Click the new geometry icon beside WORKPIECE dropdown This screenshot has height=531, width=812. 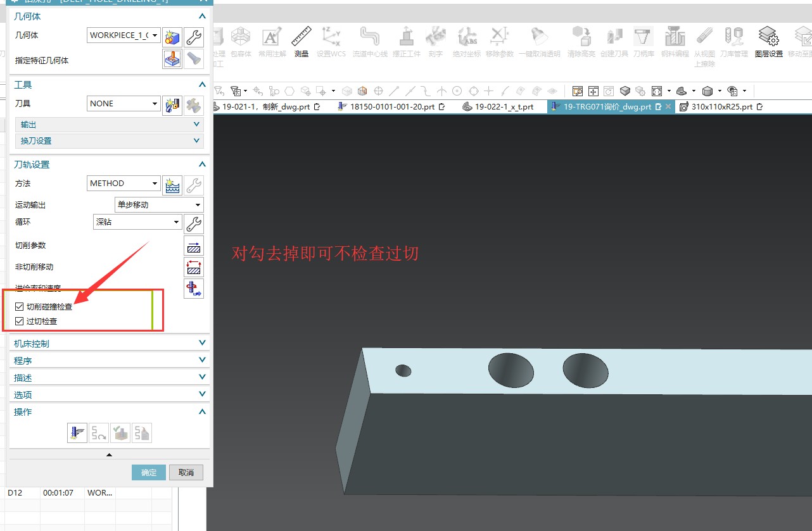click(172, 37)
